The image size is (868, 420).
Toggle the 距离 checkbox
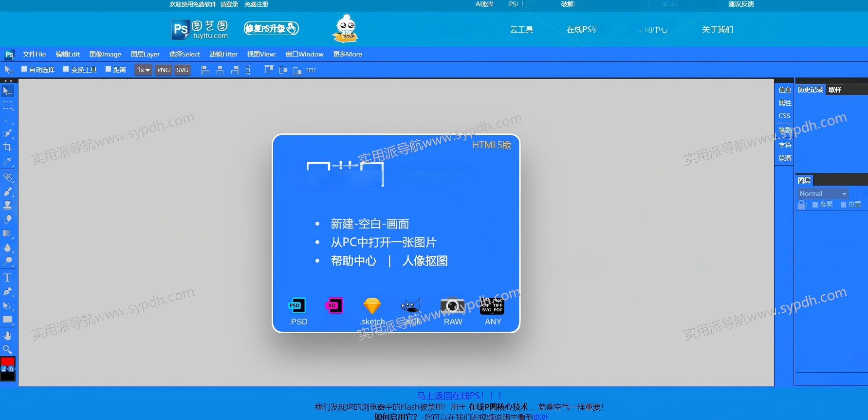click(109, 69)
